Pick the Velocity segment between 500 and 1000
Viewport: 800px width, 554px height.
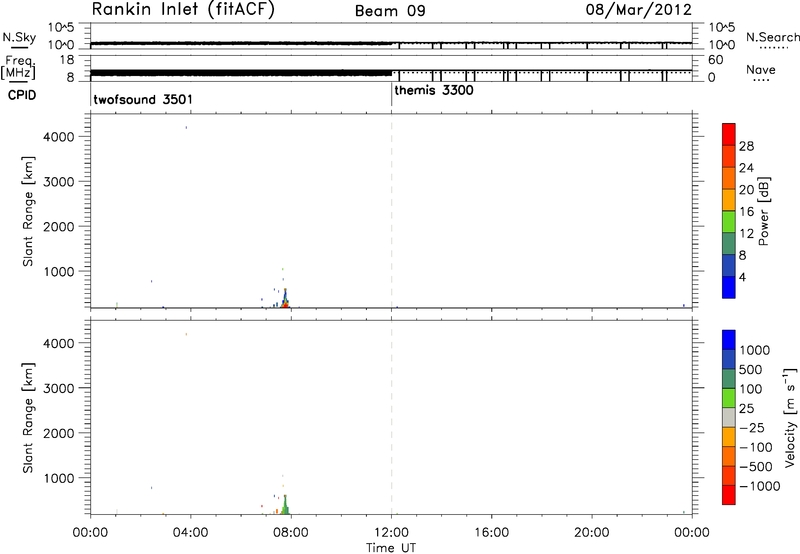[729, 360]
